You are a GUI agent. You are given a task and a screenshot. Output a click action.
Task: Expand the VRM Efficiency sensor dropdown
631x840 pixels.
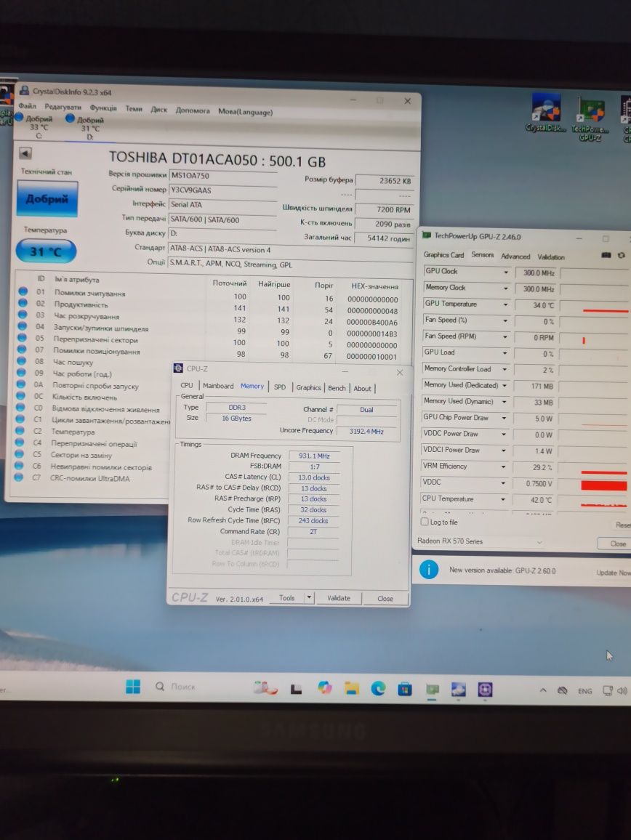click(503, 467)
